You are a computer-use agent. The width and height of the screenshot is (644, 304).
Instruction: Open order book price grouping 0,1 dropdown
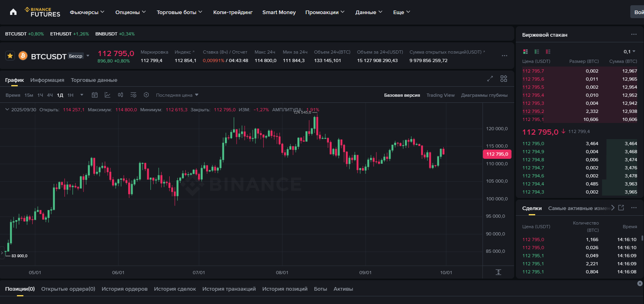629,52
